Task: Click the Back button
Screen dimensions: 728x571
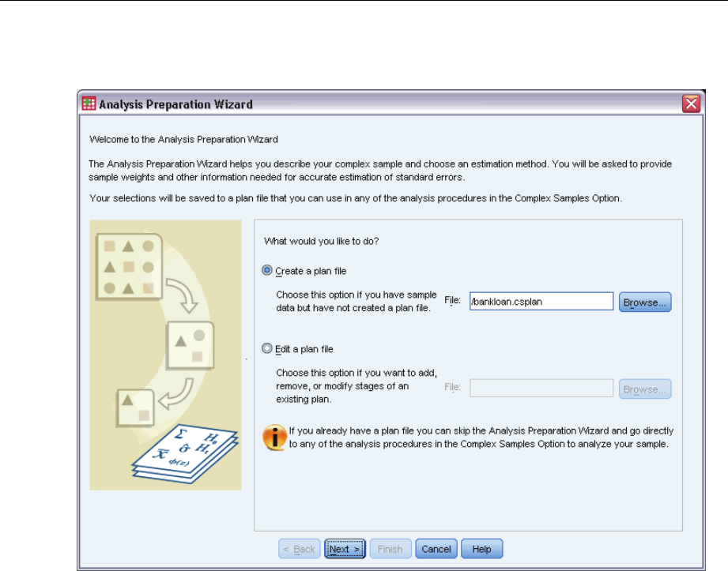Action: (299, 549)
